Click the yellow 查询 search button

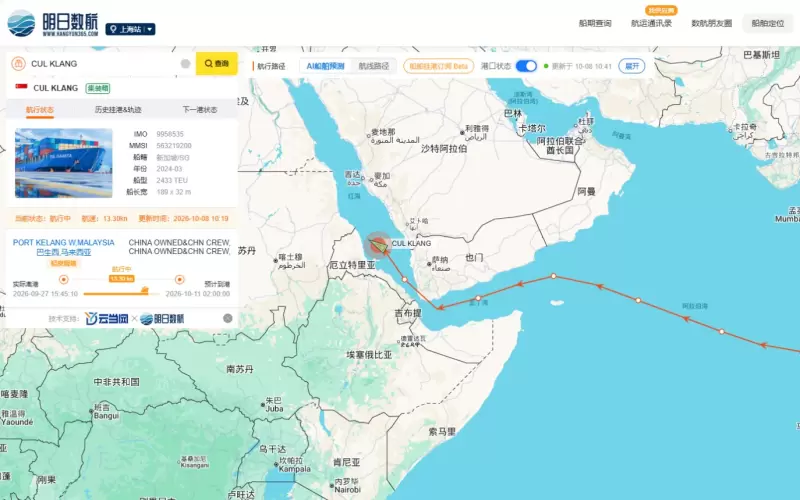tap(217, 63)
